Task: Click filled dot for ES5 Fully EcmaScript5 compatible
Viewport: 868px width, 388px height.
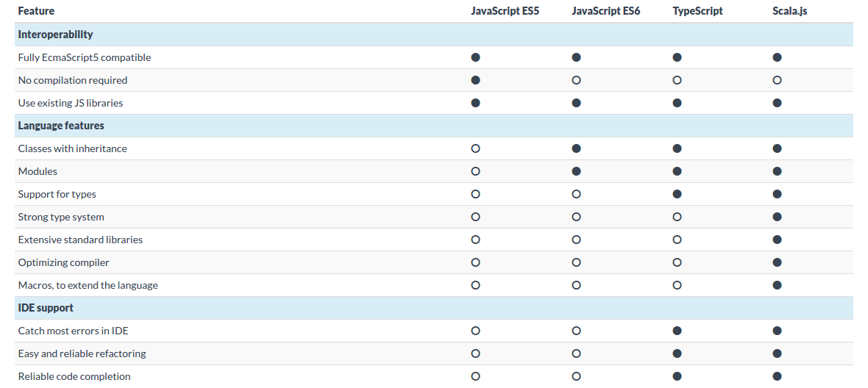Action: pos(475,57)
